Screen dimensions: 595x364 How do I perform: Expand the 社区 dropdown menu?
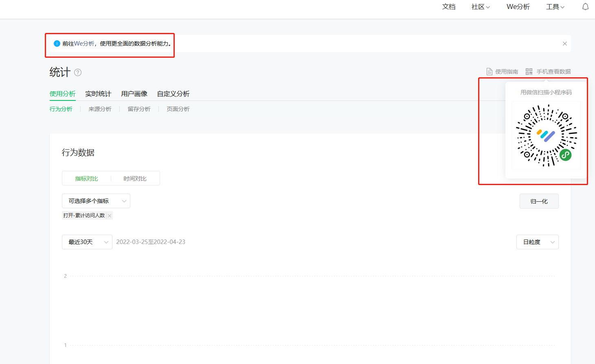(x=481, y=7)
